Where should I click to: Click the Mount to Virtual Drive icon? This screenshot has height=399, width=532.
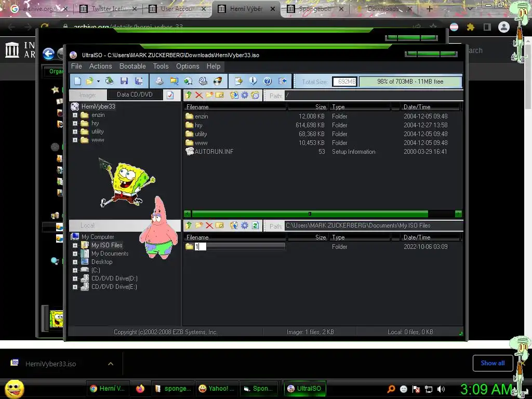point(203,81)
